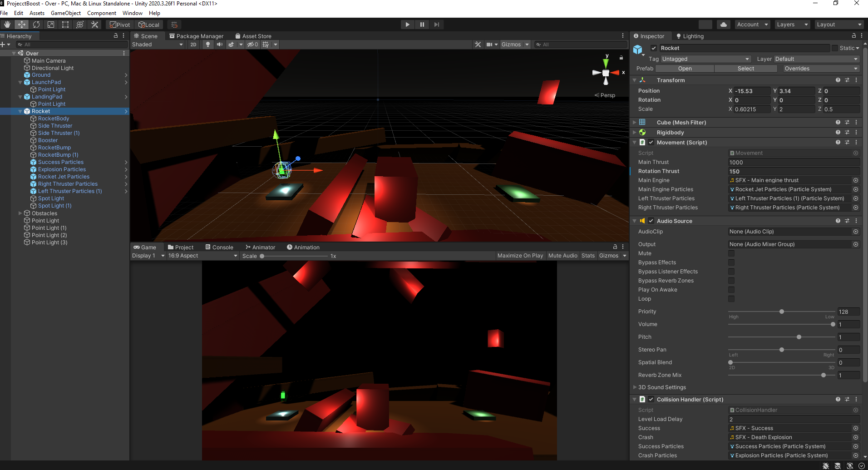Select the Scale tool

pyautogui.click(x=51, y=25)
